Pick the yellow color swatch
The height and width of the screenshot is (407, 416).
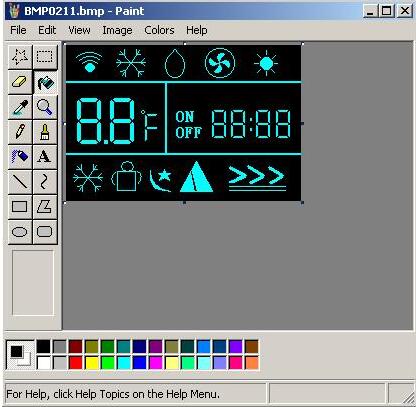[x=92, y=362]
